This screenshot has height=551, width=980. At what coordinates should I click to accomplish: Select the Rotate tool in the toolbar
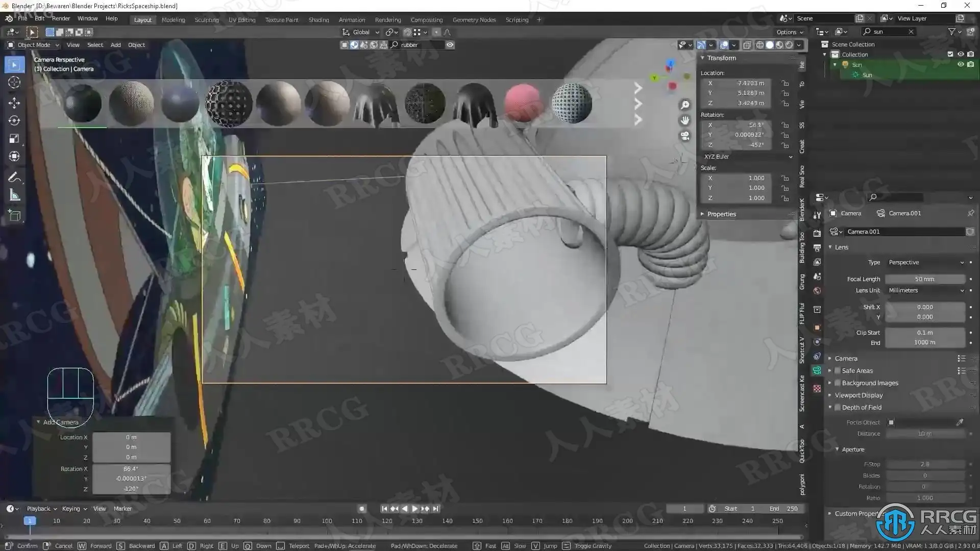pos(14,120)
